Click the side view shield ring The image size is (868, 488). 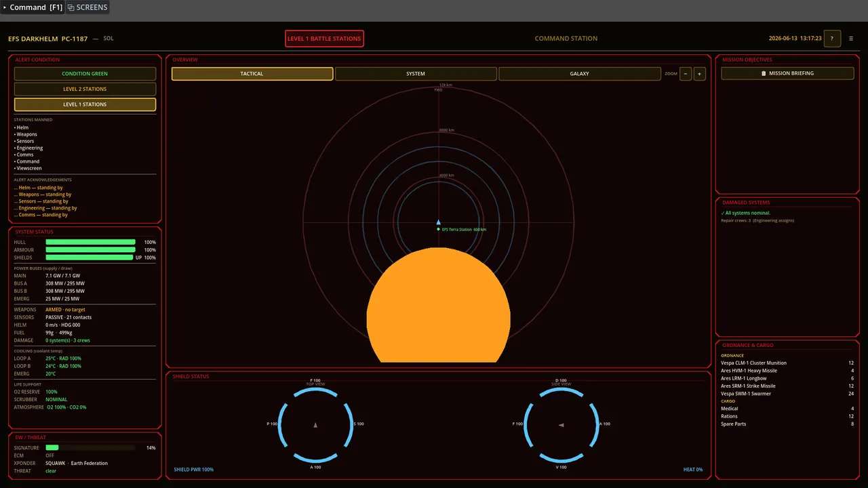coord(561,424)
